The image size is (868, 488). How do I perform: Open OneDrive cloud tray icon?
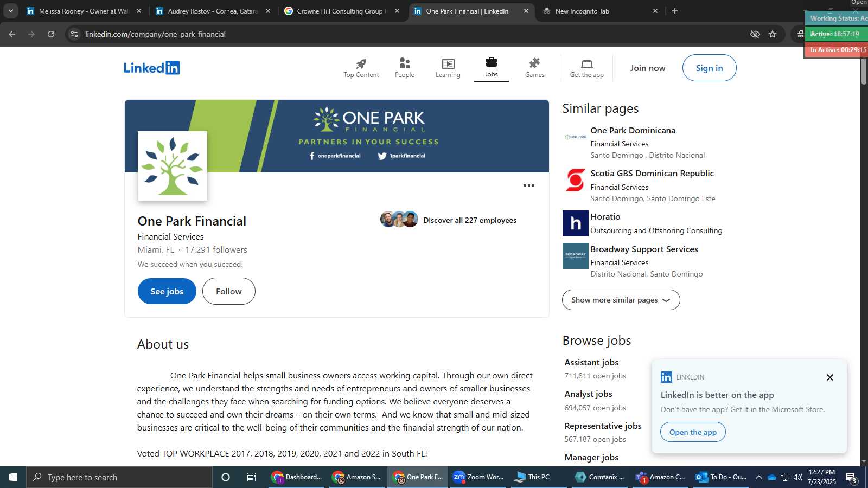click(x=771, y=477)
